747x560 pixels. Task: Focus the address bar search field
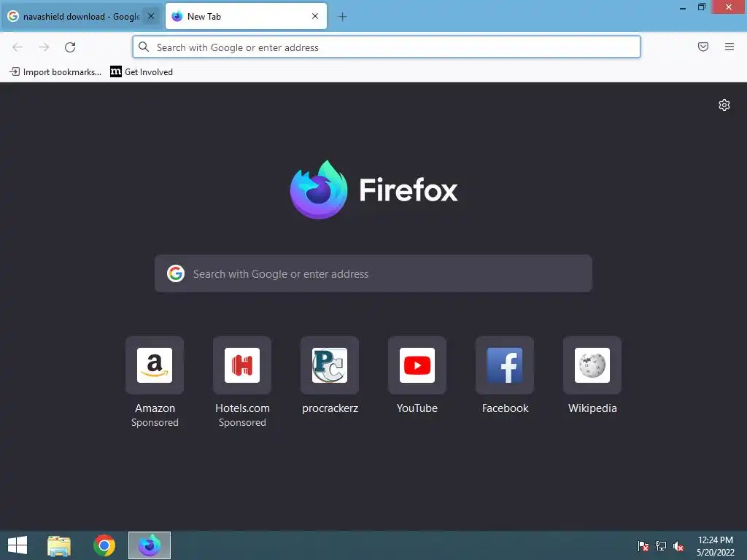pos(387,47)
